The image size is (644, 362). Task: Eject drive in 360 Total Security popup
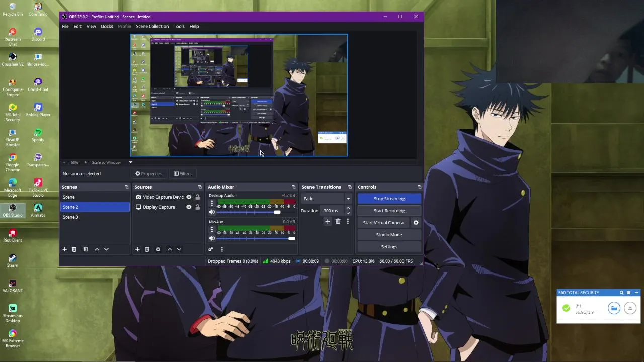630,308
